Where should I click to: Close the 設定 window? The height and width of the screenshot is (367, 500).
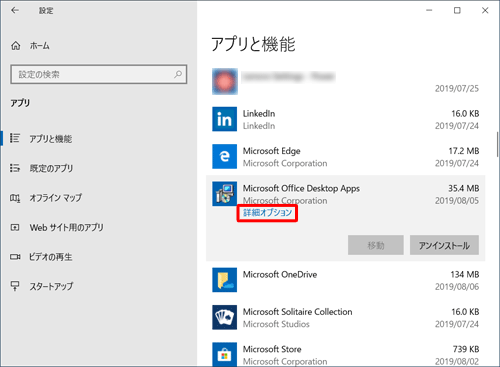(485, 10)
